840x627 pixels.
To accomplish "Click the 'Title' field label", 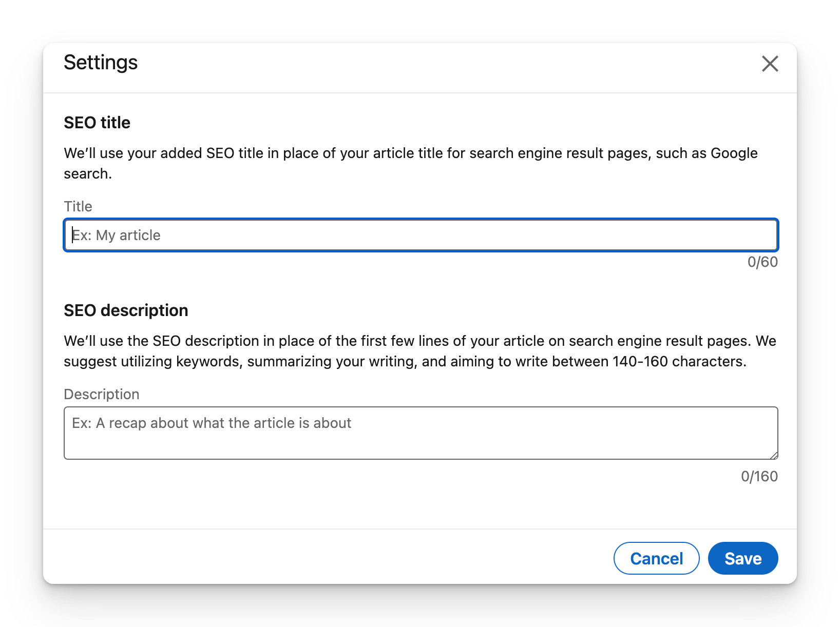I will coord(78,206).
